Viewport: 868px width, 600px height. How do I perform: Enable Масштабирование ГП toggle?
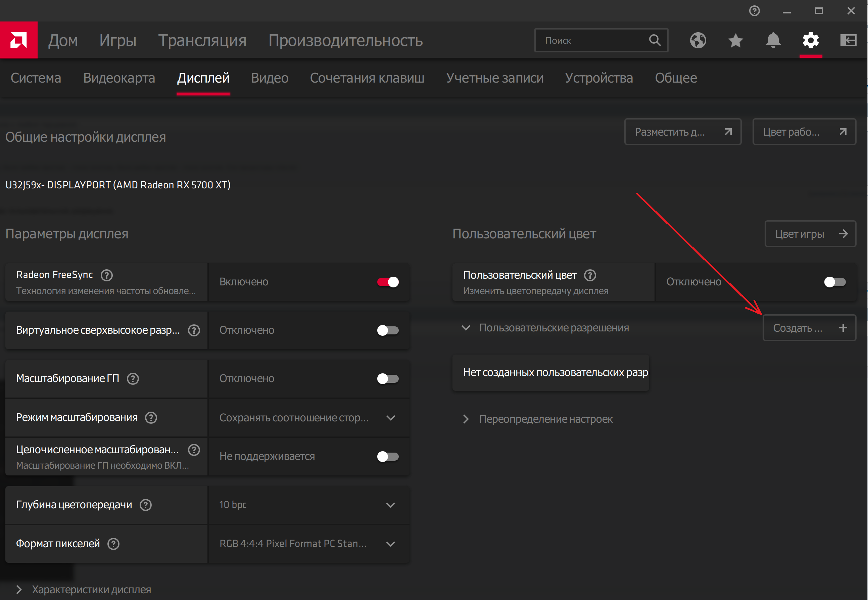(x=388, y=379)
